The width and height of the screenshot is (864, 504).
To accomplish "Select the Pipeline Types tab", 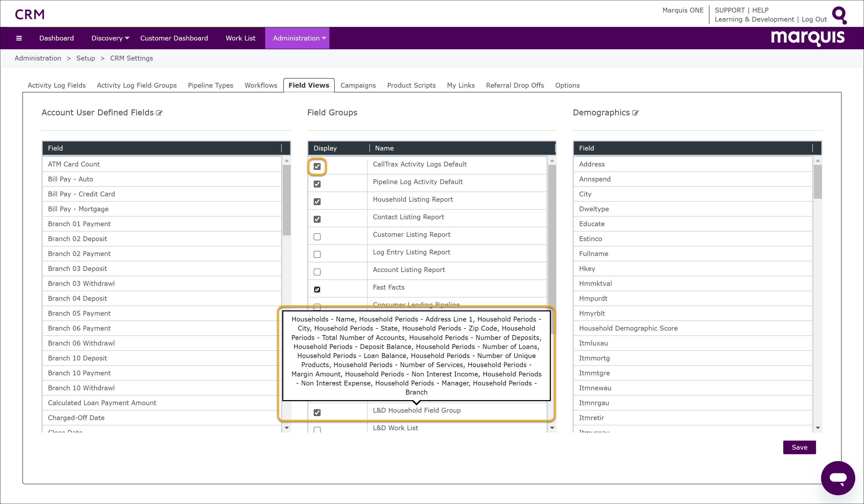I will (x=211, y=85).
